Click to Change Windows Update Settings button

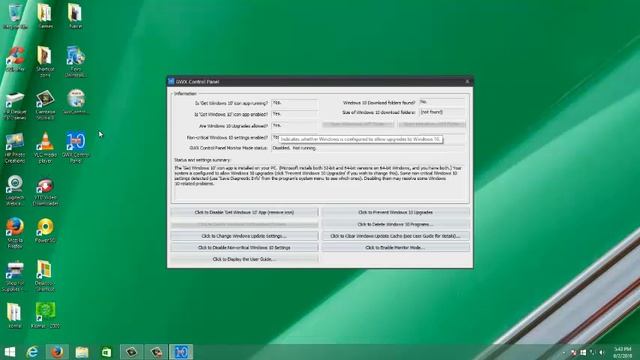pyautogui.click(x=244, y=236)
